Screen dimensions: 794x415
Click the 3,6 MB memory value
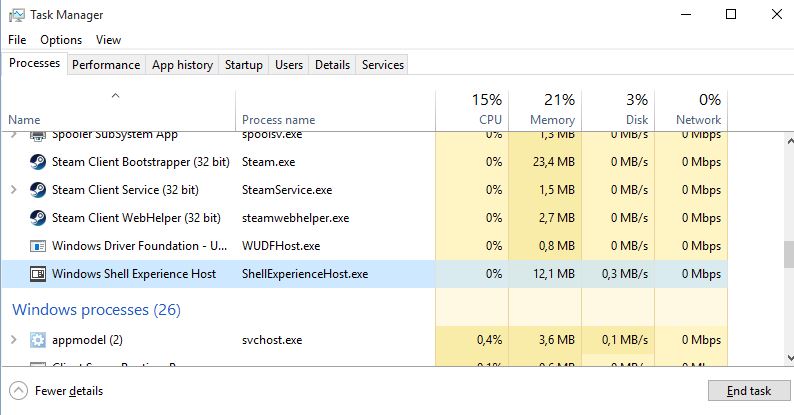click(x=557, y=340)
